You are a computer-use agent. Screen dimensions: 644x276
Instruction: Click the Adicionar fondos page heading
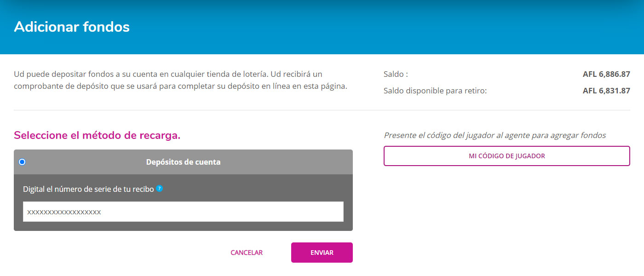72,27
